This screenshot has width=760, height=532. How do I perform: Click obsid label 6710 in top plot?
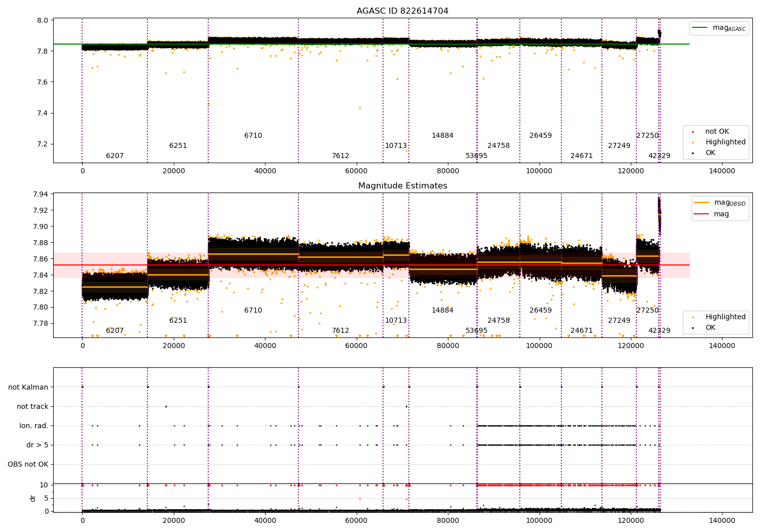coord(253,136)
